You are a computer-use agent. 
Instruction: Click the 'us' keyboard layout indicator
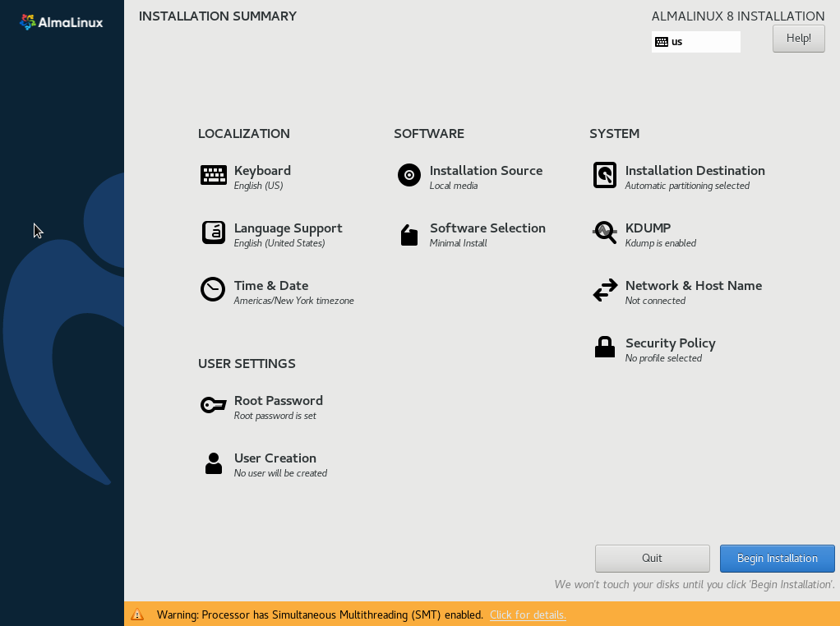(x=695, y=42)
